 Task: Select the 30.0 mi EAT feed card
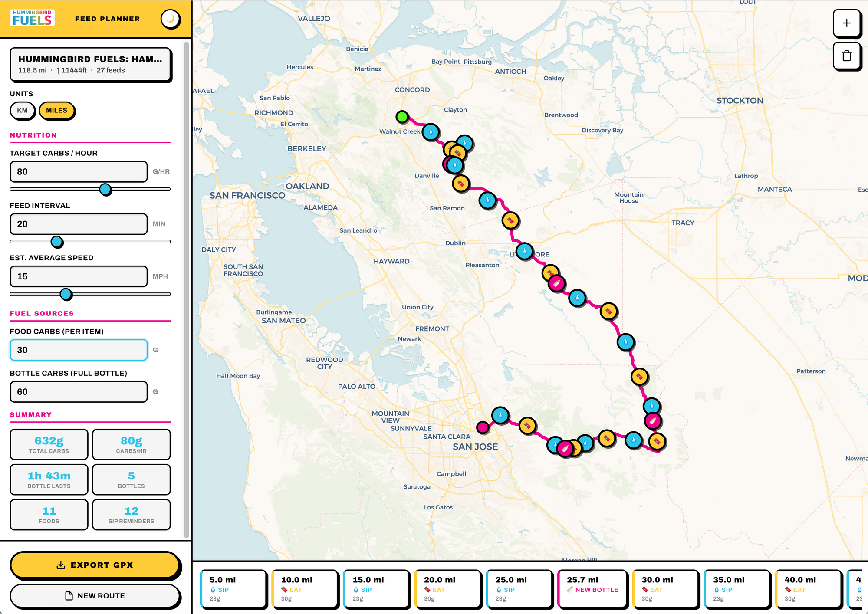665,589
